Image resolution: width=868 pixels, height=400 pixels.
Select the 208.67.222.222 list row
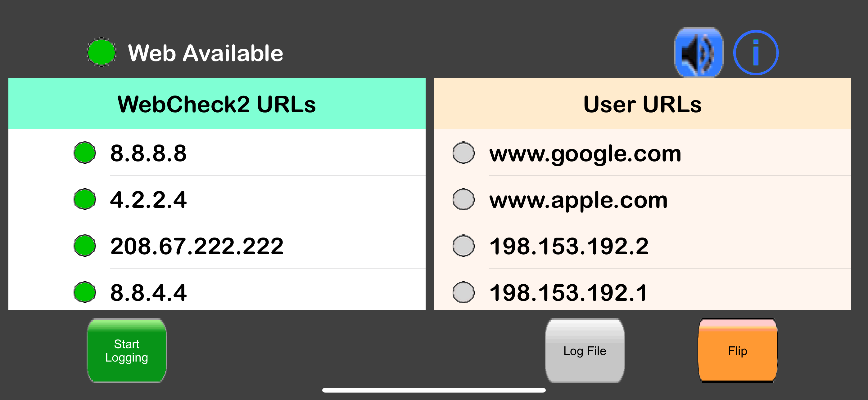217,246
